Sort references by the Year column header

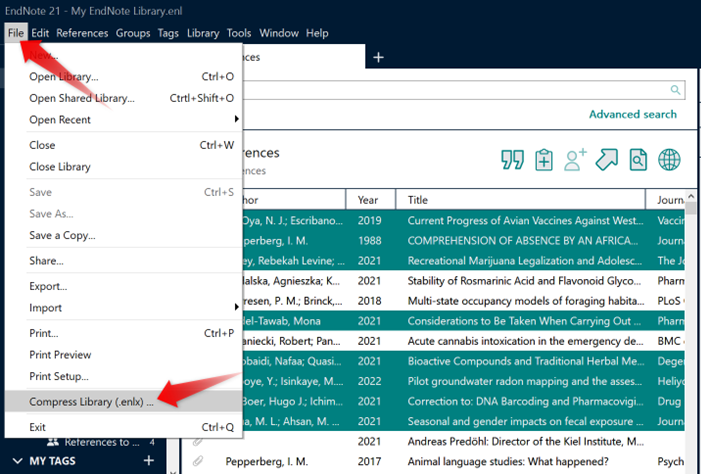[368, 200]
